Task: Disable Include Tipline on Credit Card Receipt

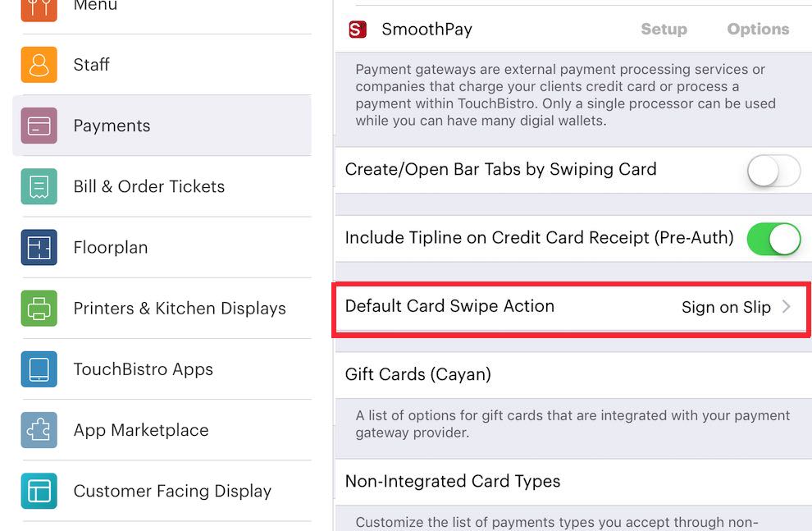Action: [773, 238]
